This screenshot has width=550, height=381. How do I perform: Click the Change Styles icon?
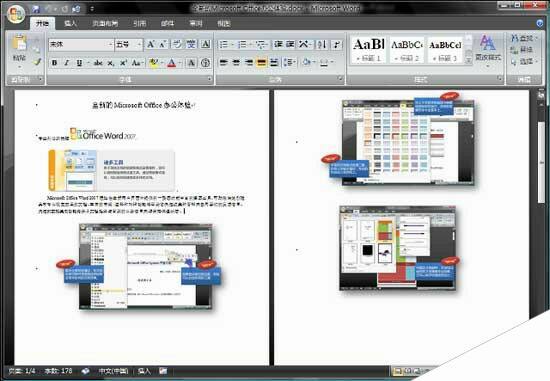(x=488, y=48)
